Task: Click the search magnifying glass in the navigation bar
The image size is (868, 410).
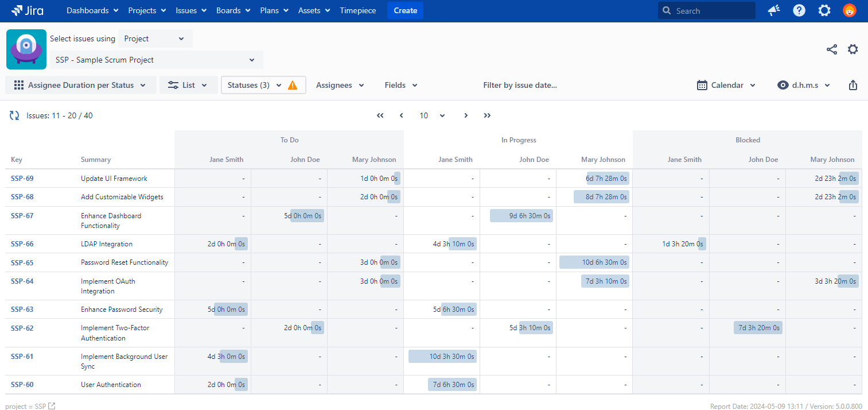Action: (x=666, y=10)
